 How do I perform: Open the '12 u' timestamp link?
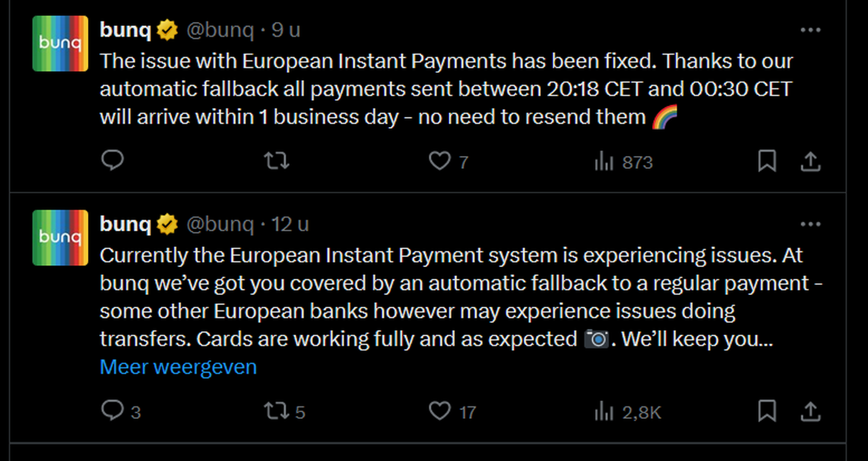point(290,224)
